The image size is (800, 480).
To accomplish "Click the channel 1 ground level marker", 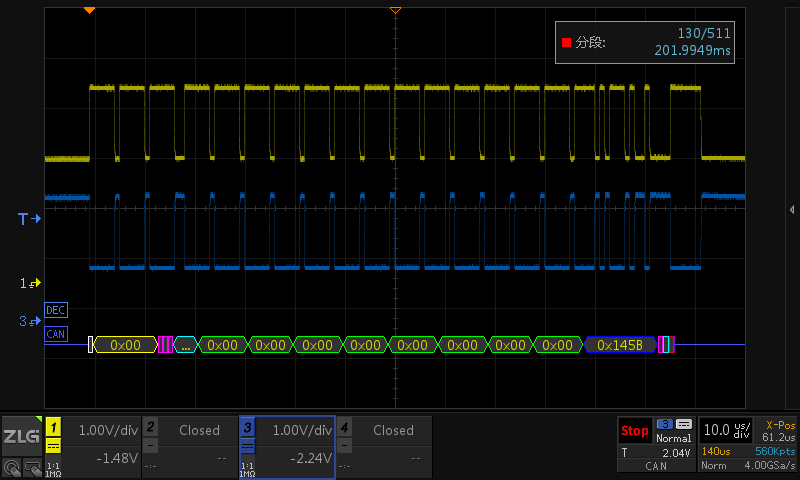I will pos(30,283).
